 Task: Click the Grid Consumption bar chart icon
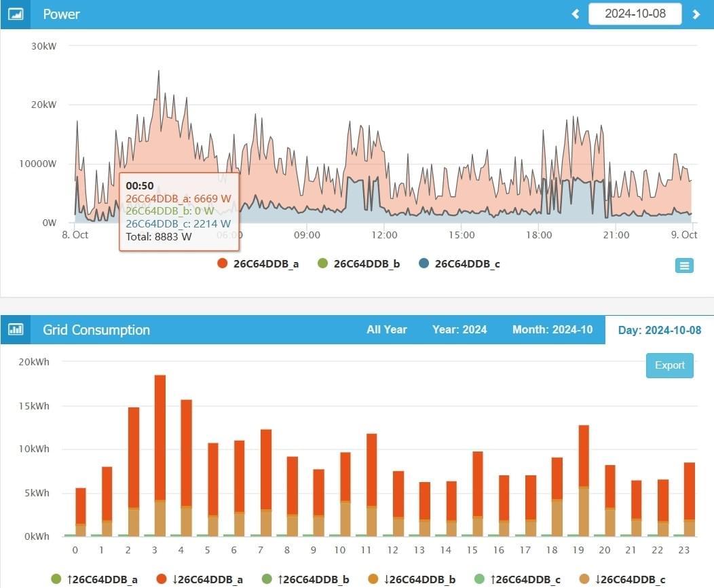16,329
